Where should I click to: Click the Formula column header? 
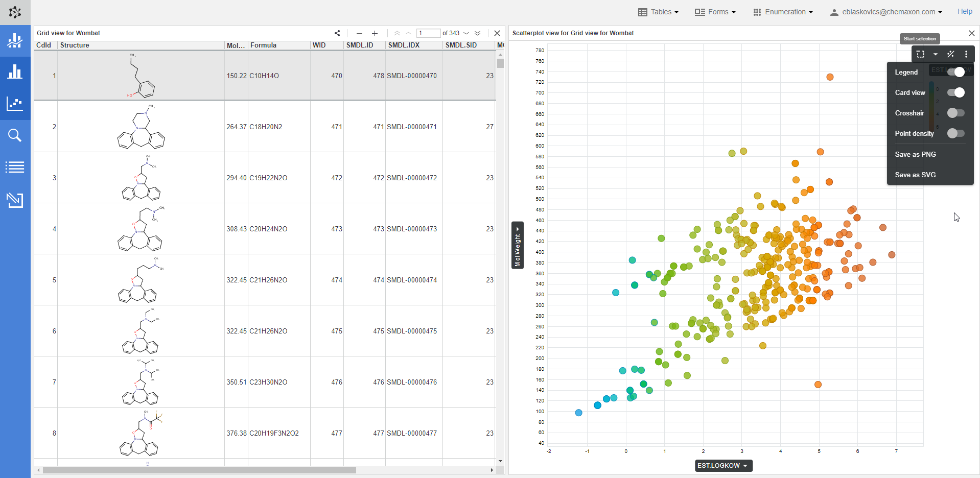pyautogui.click(x=264, y=45)
